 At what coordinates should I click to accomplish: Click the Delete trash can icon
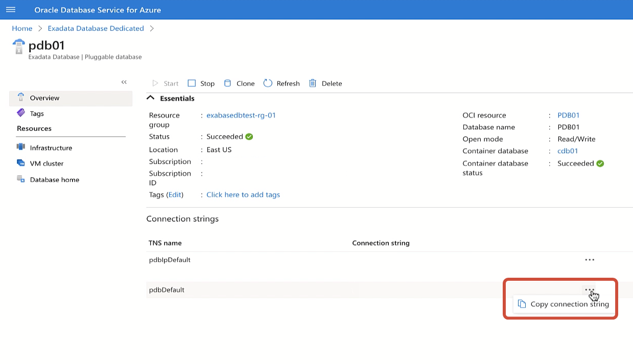coord(313,83)
